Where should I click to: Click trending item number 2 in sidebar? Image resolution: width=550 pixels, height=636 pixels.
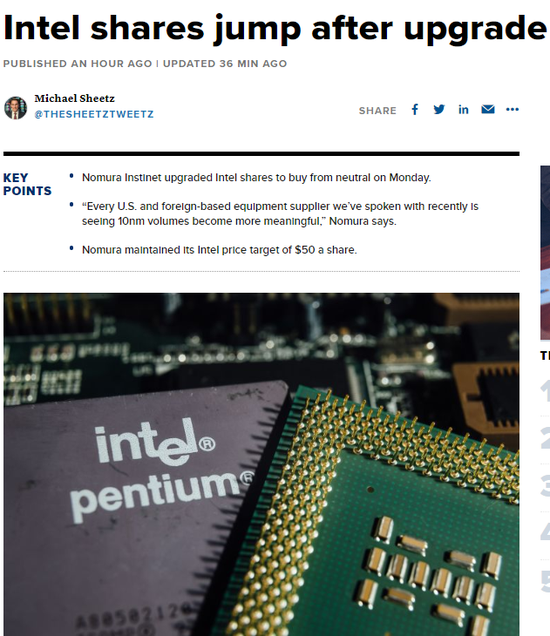(545, 438)
